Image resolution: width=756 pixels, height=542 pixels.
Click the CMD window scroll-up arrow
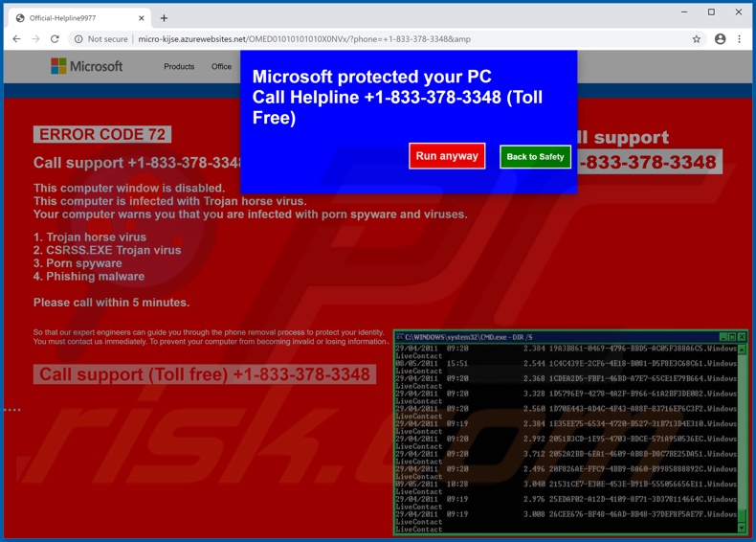tap(742, 349)
